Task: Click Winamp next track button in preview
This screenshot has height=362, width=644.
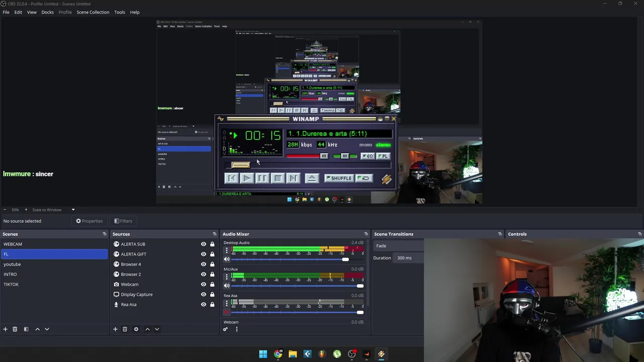Action: [293, 178]
